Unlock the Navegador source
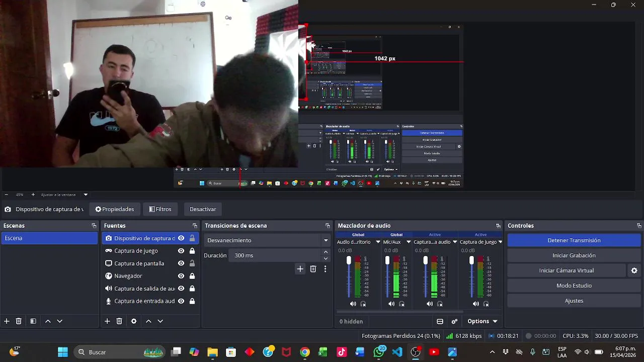 (192, 276)
